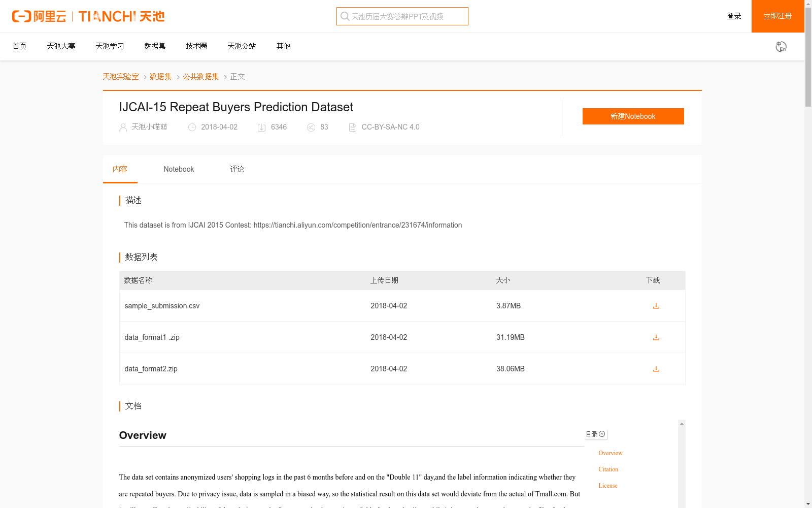The height and width of the screenshot is (508, 812).
Task: Go to 天池实验室 breadcrumb link
Action: [x=121, y=77]
